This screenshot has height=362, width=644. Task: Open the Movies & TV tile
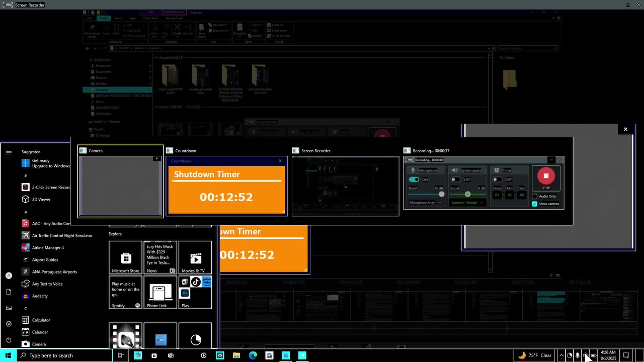pyautogui.click(x=195, y=257)
